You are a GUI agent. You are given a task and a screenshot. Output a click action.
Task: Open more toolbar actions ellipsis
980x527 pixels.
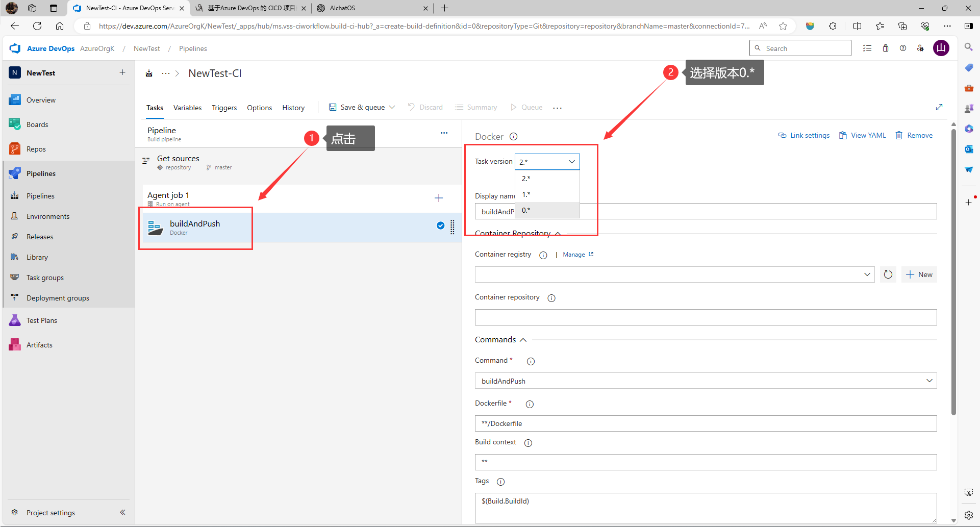coord(557,108)
